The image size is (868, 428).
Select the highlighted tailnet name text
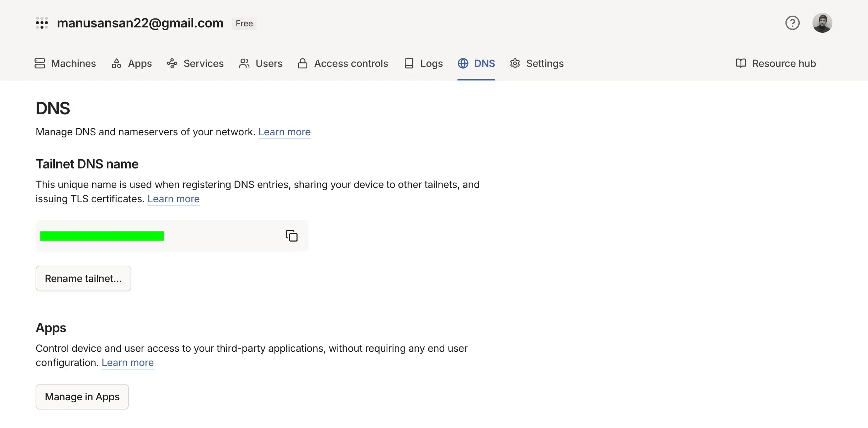point(102,236)
